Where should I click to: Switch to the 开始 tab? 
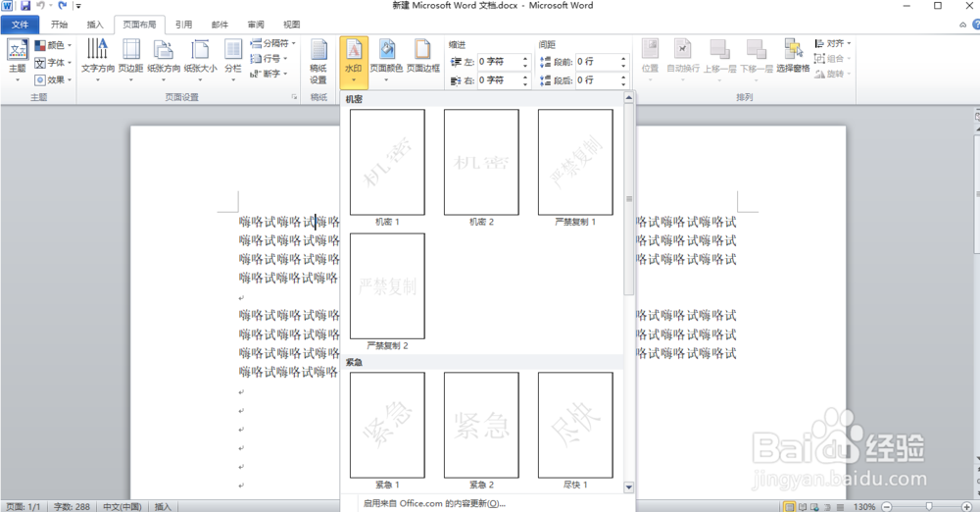point(60,25)
